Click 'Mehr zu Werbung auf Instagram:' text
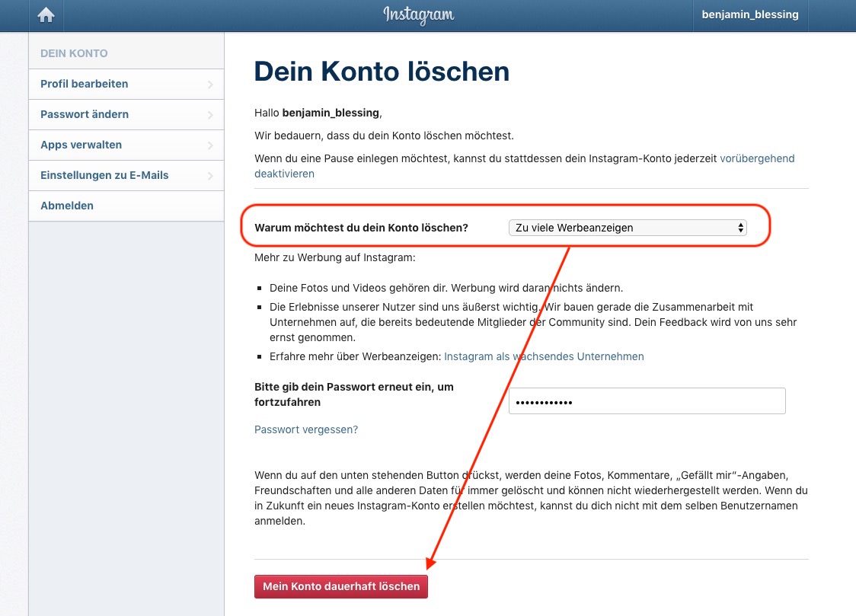Image resolution: width=856 pixels, height=616 pixels. [x=334, y=257]
